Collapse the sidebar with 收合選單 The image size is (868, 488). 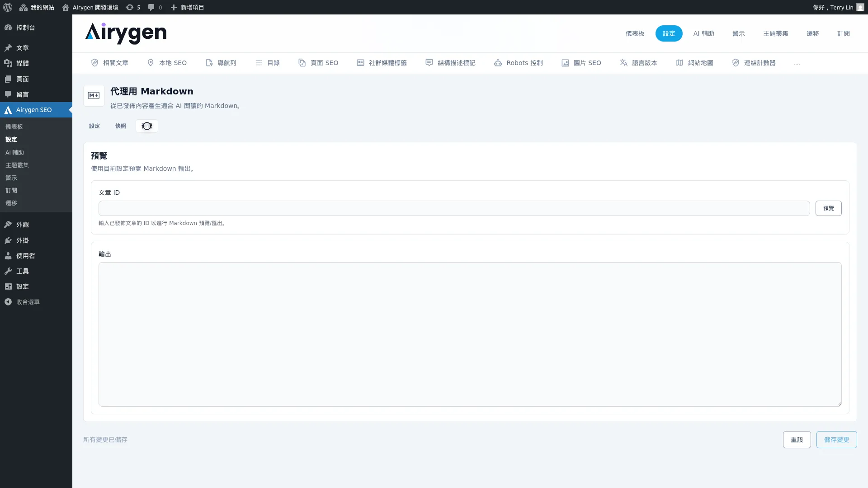pos(36,302)
